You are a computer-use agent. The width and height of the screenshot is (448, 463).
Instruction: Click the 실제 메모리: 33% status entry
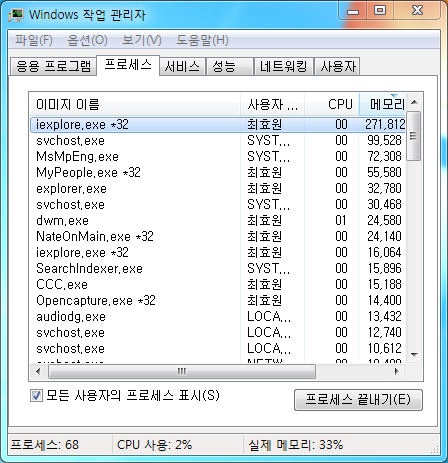(x=296, y=445)
